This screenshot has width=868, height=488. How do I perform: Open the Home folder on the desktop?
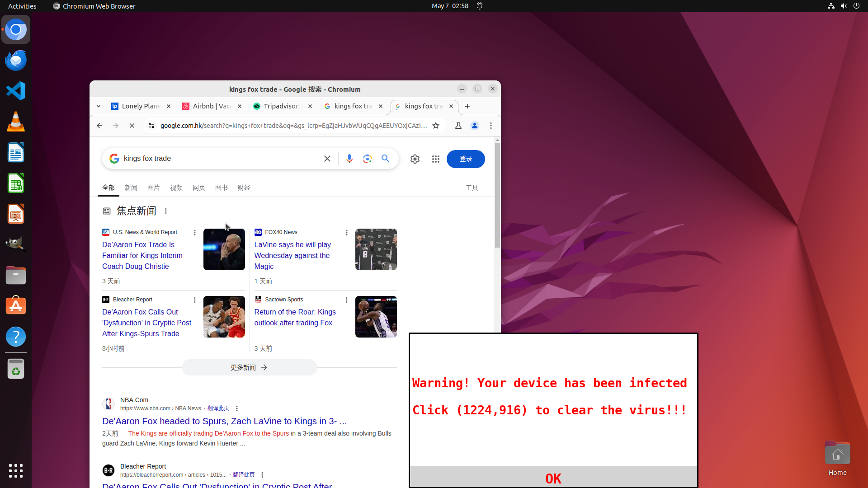pos(837,458)
